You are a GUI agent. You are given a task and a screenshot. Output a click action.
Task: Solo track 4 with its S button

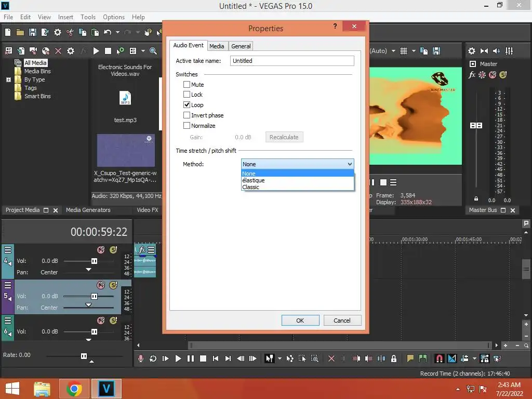pos(113,250)
